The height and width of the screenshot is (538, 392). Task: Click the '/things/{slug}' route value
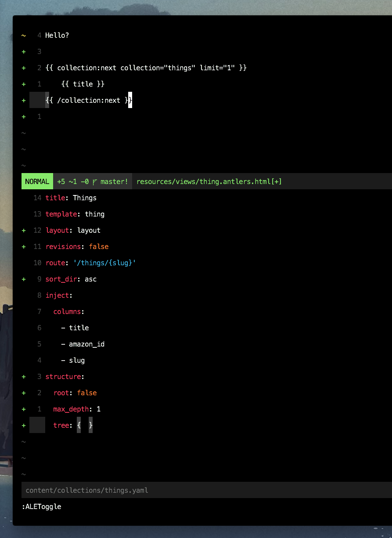pyautogui.click(x=104, y=263)
